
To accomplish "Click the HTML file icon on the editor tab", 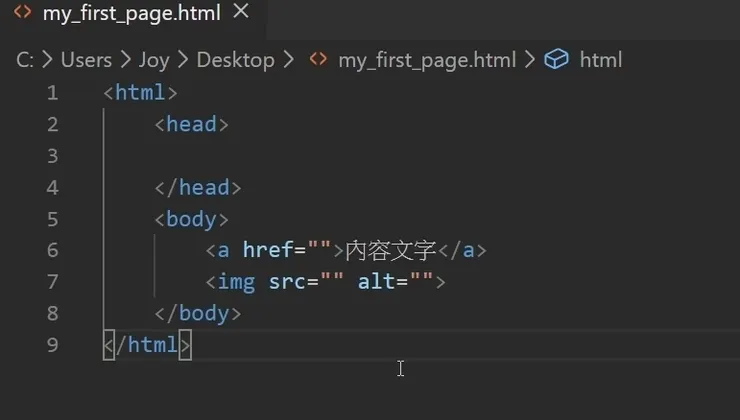I will 22,13.
